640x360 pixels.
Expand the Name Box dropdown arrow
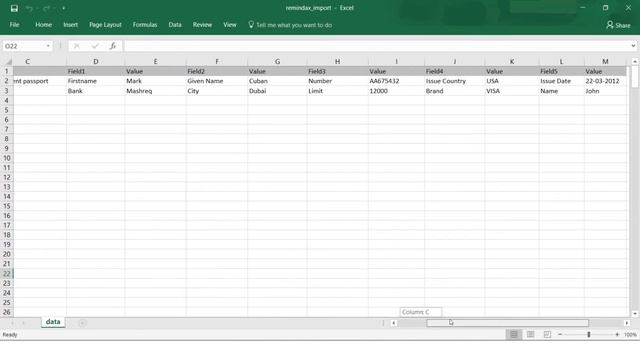(48, 46)
